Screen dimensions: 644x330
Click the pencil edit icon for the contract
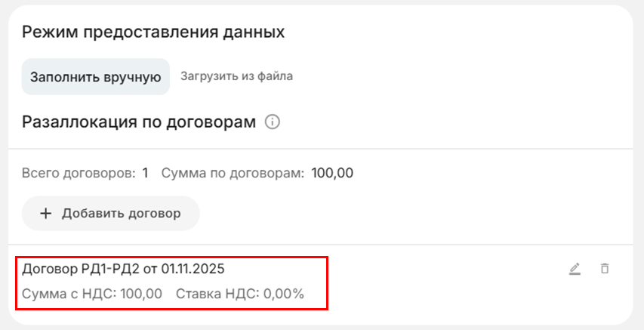pos(575,268)
